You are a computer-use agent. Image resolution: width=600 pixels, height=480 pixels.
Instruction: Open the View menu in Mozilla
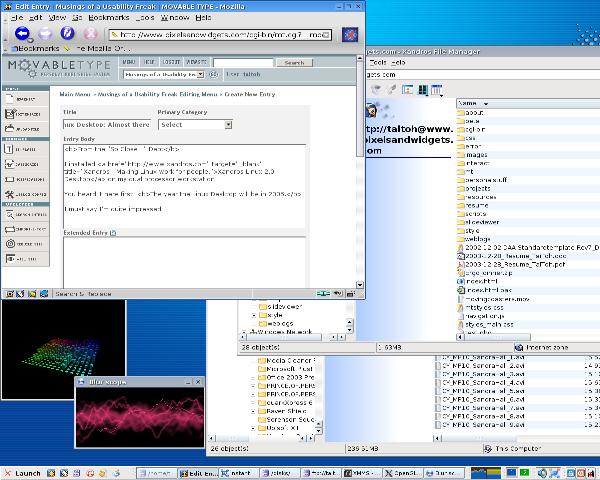click(57, 18)
